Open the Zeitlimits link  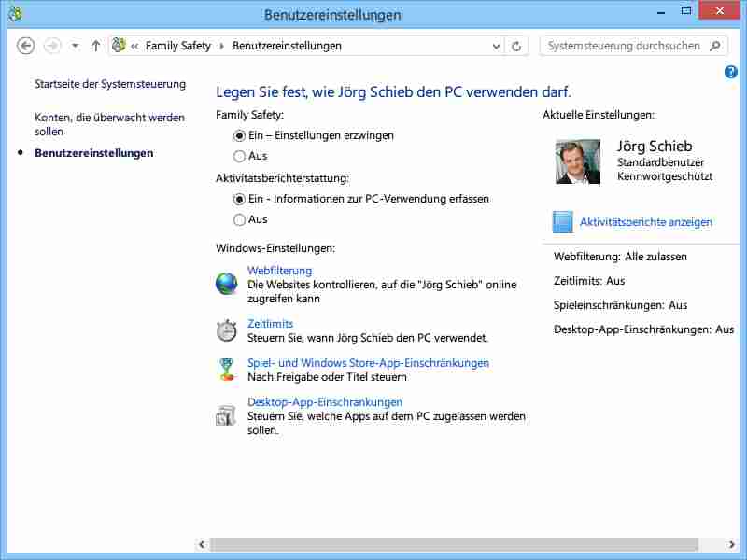[x=270, y=324]
